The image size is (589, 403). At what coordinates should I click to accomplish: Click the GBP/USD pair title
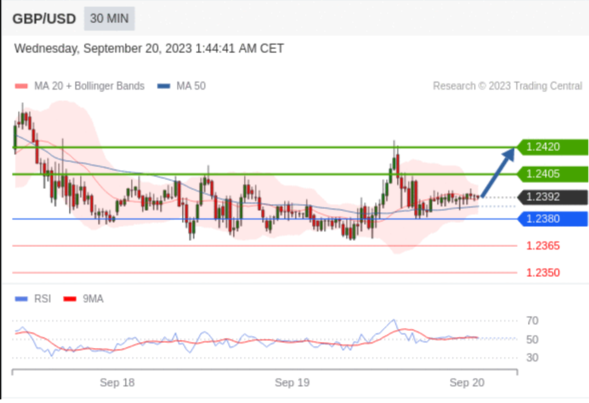44,19
